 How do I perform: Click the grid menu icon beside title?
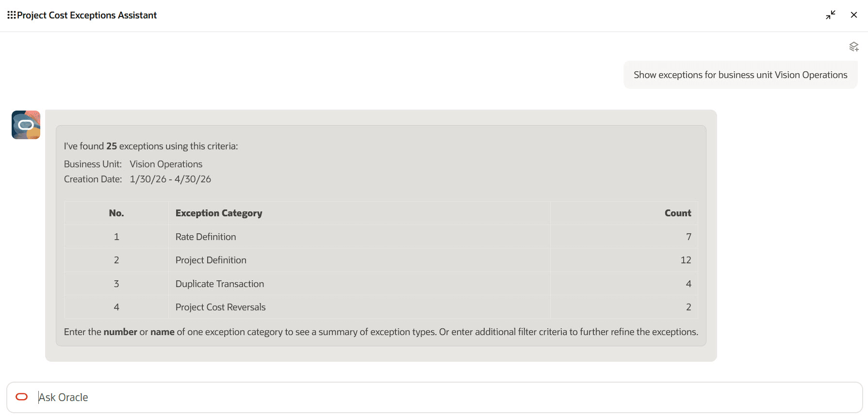[x=12, y=15]
